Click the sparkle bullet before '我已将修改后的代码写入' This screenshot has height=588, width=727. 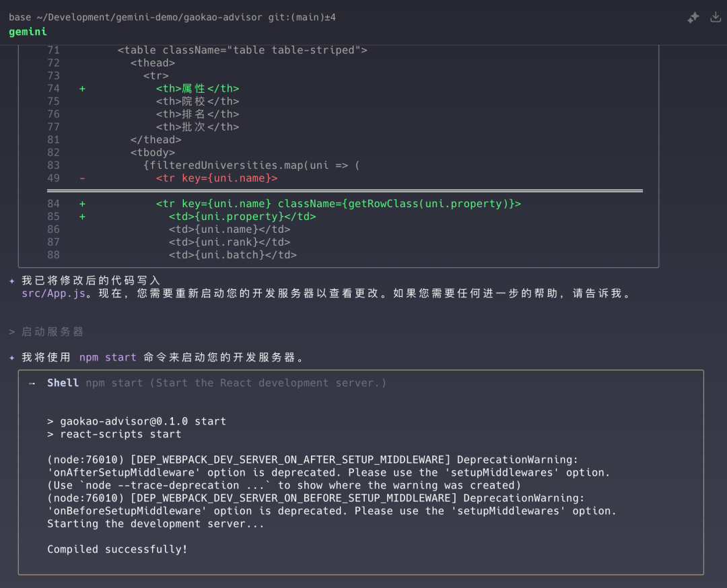[x=12, y=281]
